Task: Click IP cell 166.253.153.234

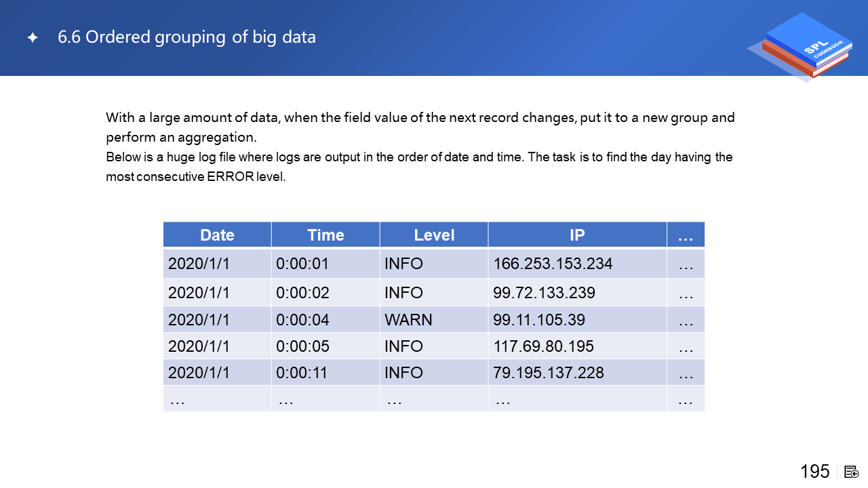Action: point(553,264)
